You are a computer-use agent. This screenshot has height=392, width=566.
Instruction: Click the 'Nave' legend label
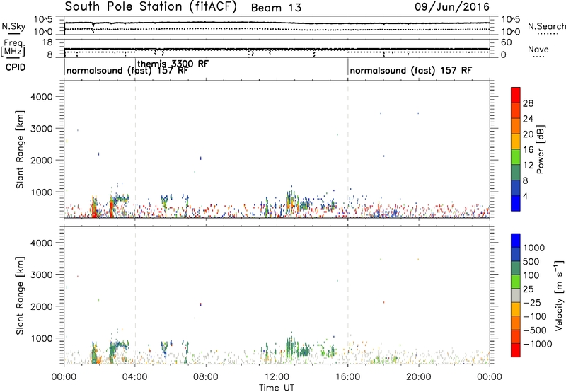point(538,50)
